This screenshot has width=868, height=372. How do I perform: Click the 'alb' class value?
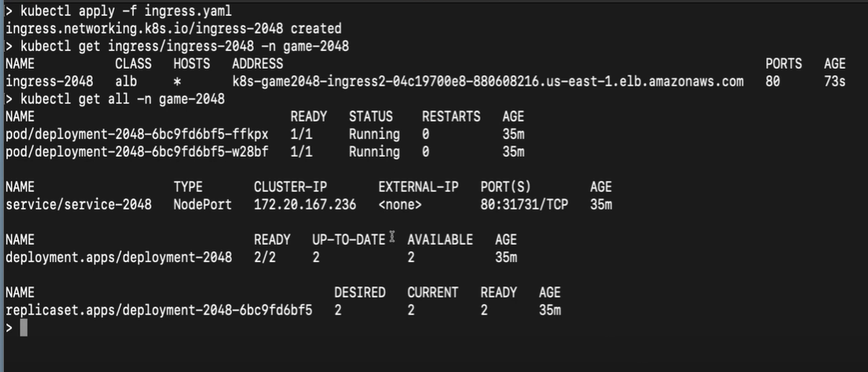tap(125, 82)
